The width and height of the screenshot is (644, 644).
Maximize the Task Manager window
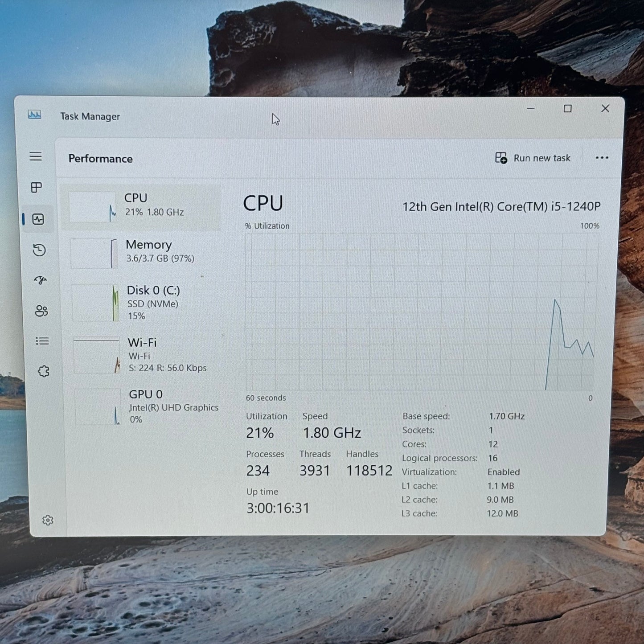tap(567, 109)
